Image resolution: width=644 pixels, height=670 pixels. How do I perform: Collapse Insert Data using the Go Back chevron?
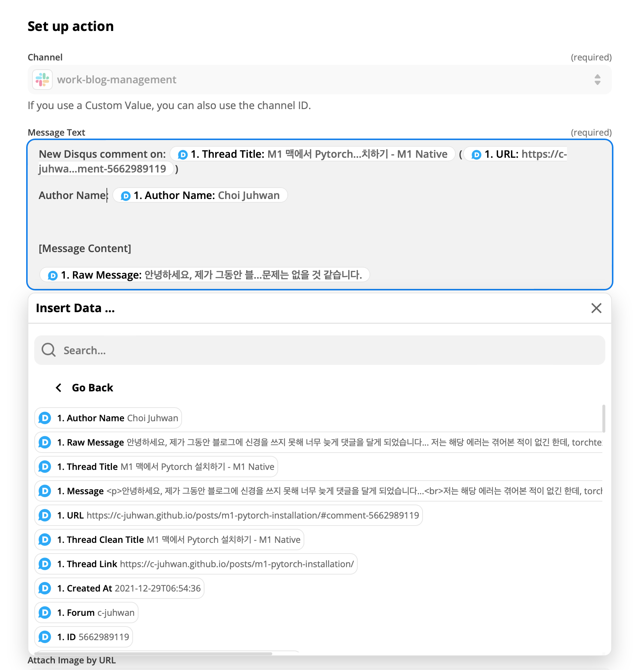pyautogui.click(x=59, y=387)
